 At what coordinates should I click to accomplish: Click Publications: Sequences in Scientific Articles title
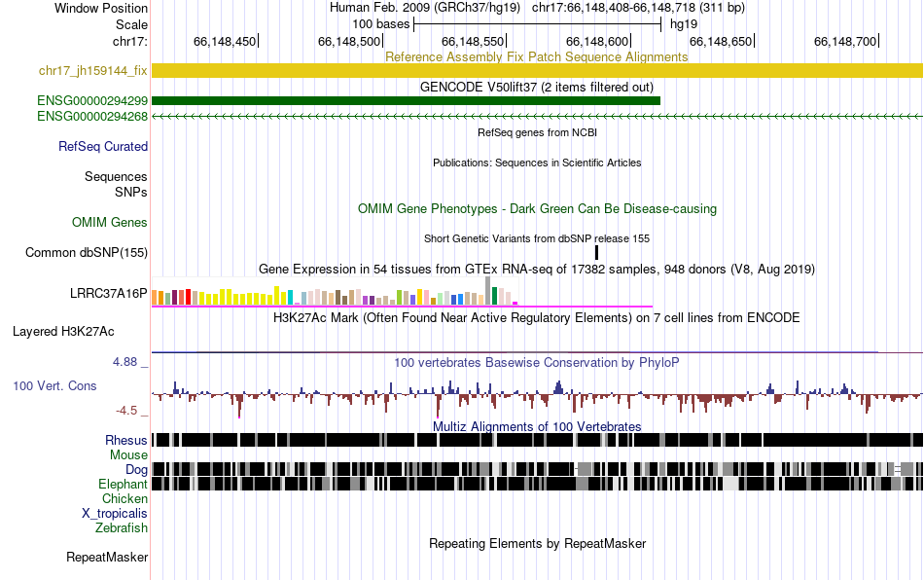click(x=537, y=163)
